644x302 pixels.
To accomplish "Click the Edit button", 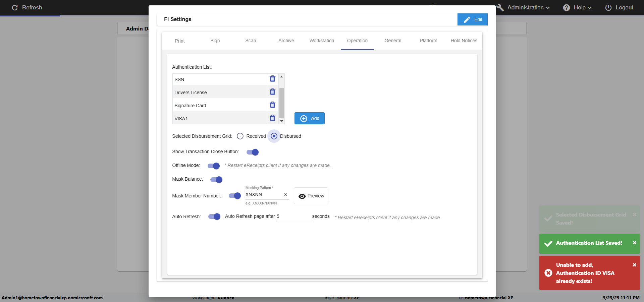I will tap(472, 19).
